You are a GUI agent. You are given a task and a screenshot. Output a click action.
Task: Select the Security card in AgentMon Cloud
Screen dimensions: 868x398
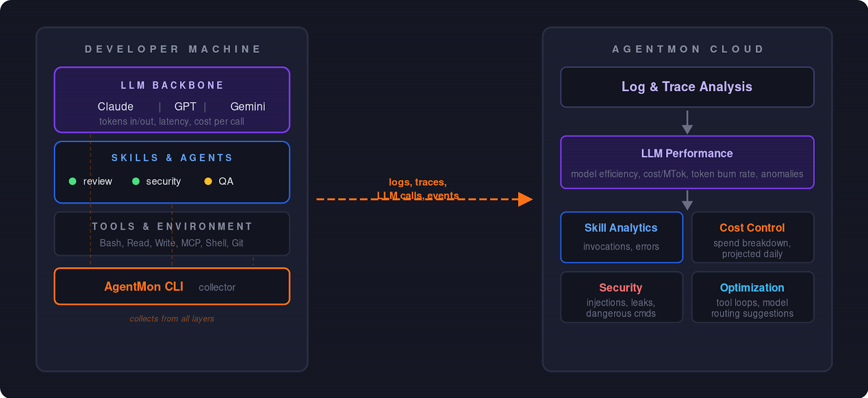pyautogui.click(x=621, y=297)
